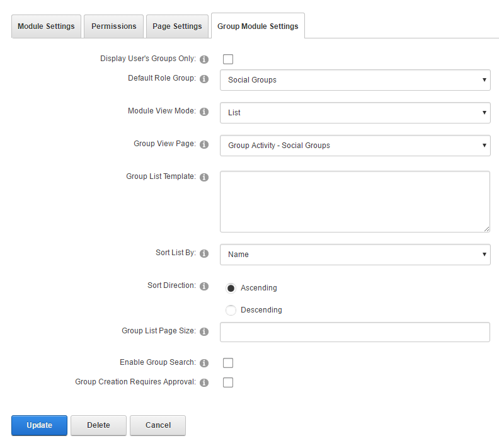Enable Display User's Groups Only checkbox
This screenshot has width=499, height=448.
228,59
